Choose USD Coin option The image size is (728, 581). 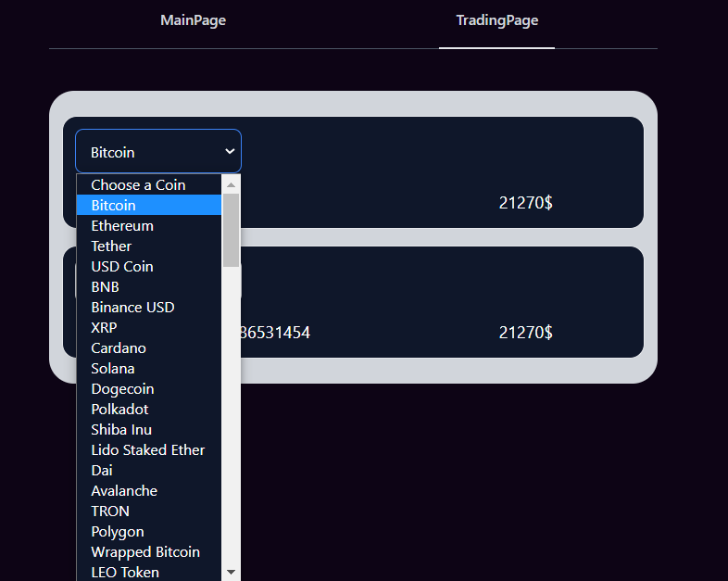coord(149,266)
